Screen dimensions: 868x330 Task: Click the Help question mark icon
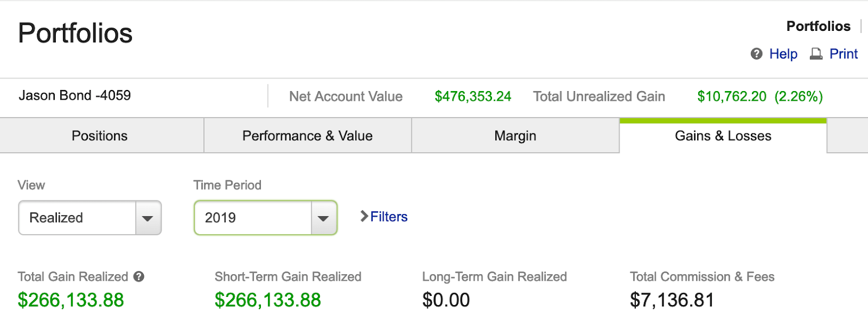pyautogui.click(x=756, y=54)
